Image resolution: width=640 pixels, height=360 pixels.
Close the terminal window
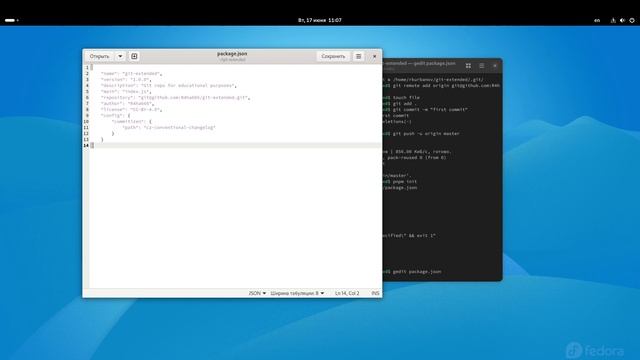click(495, 66)
